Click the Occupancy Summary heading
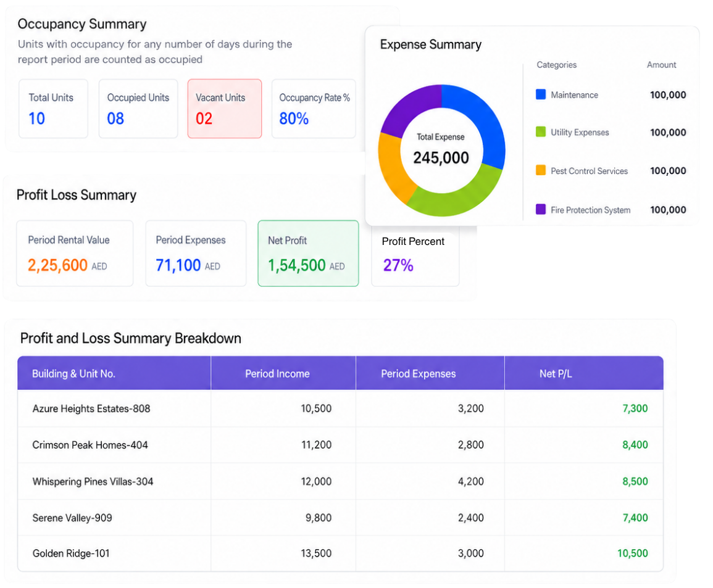Screen dimensions: 713x588 click(82, 24)
